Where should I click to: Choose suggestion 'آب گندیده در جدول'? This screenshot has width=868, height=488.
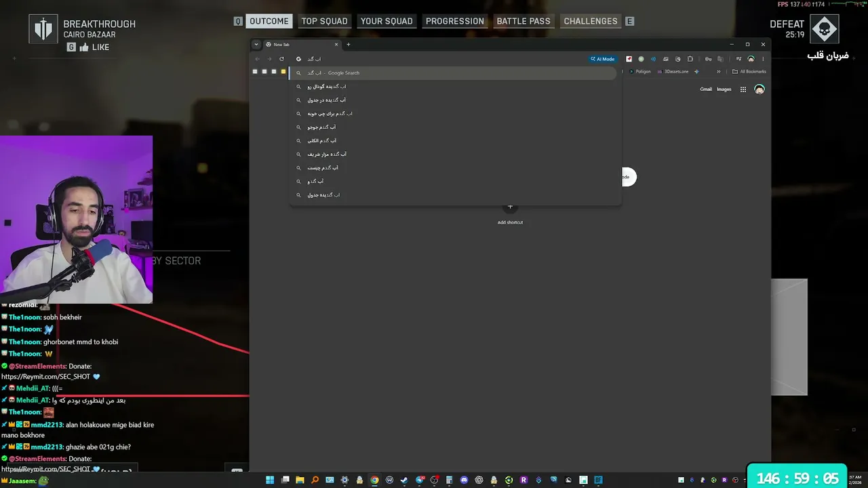pos(455,100)
